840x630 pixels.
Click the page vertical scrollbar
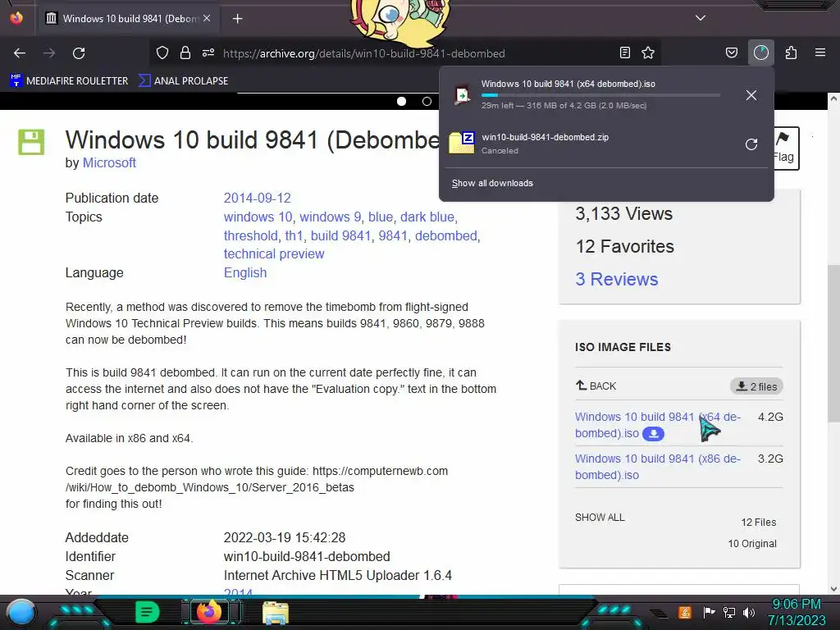(833, 343)
